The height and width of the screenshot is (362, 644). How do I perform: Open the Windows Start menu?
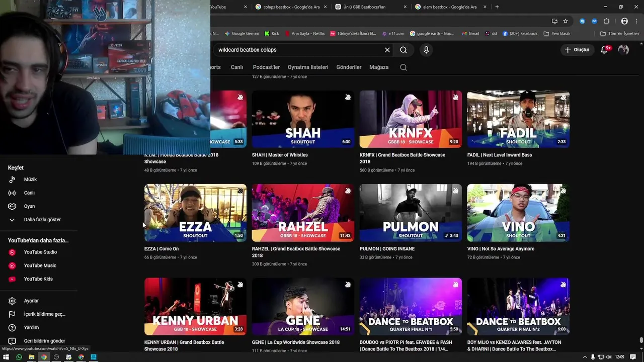(x=6, y=357)
